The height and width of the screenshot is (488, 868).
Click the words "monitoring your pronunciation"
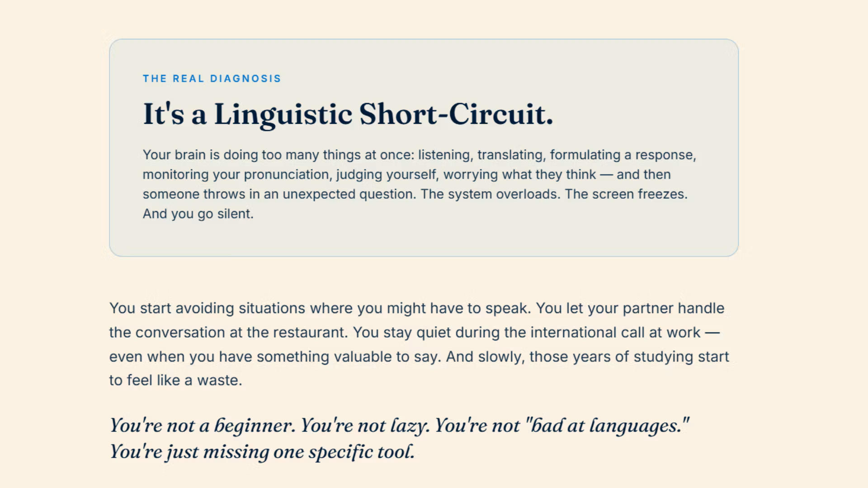236,175
